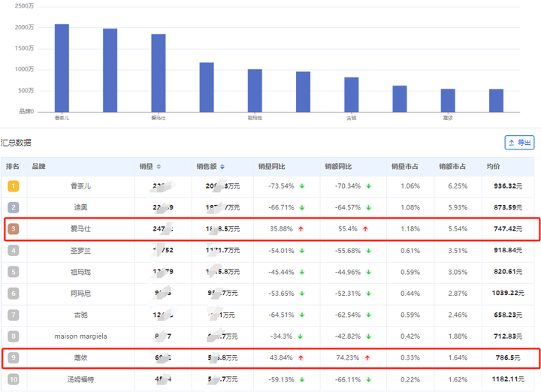The height and width of the screenshot is (392, 541).
Task: Click rank badge 8 for maison margiela
Action: (x=14, y=336)
